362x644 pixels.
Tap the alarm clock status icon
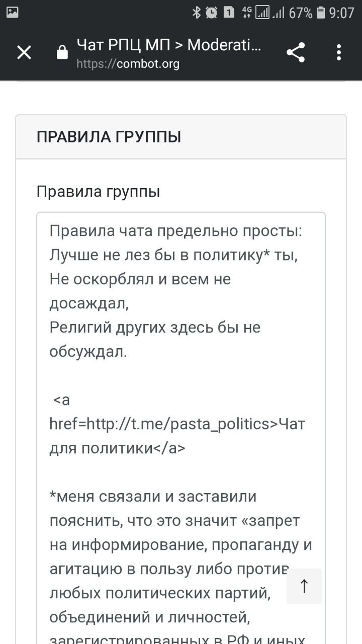click(212, 13)
